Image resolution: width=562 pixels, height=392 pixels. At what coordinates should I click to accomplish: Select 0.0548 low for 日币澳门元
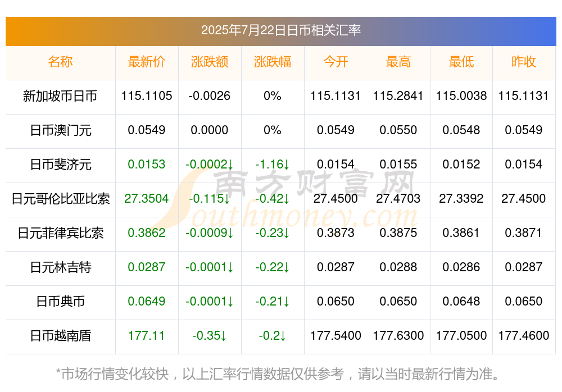pos(461,130)
